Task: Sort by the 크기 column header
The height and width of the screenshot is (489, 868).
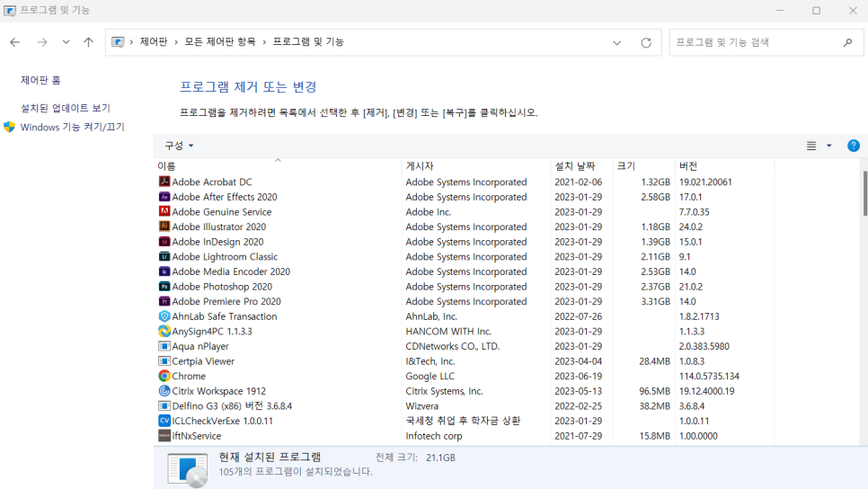Action: (643, 165)
